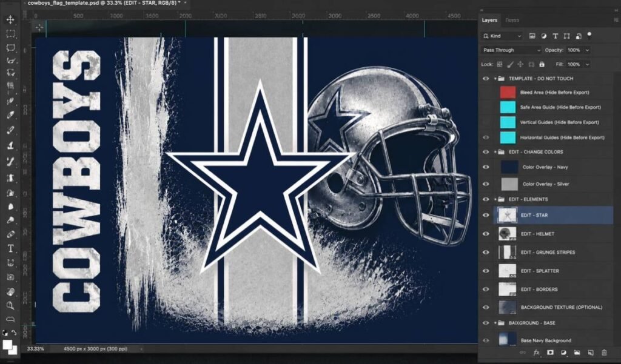Viewport: 621px width, 364px height.
Task: Filter layers by pixel layers icon
Action: pyautogui.click(x=532, y=36)
